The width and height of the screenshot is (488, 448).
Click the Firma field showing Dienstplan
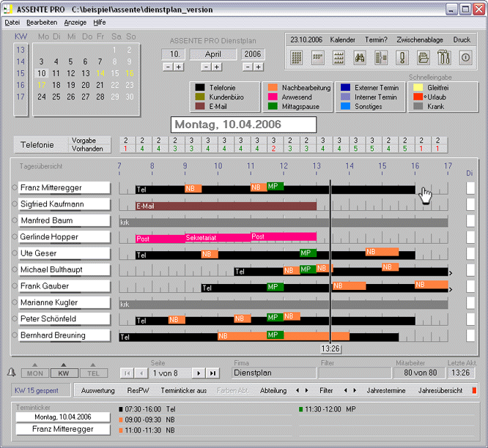tap(273, 373)
